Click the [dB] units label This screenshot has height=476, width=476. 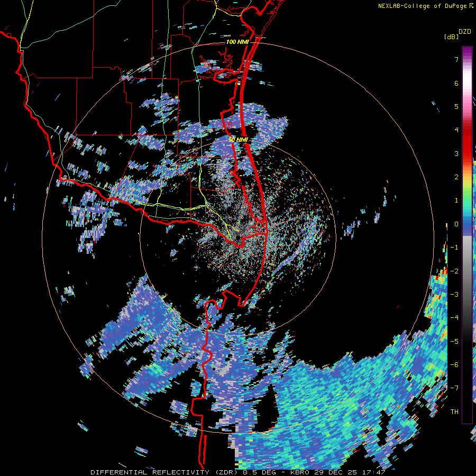point(451,37)
